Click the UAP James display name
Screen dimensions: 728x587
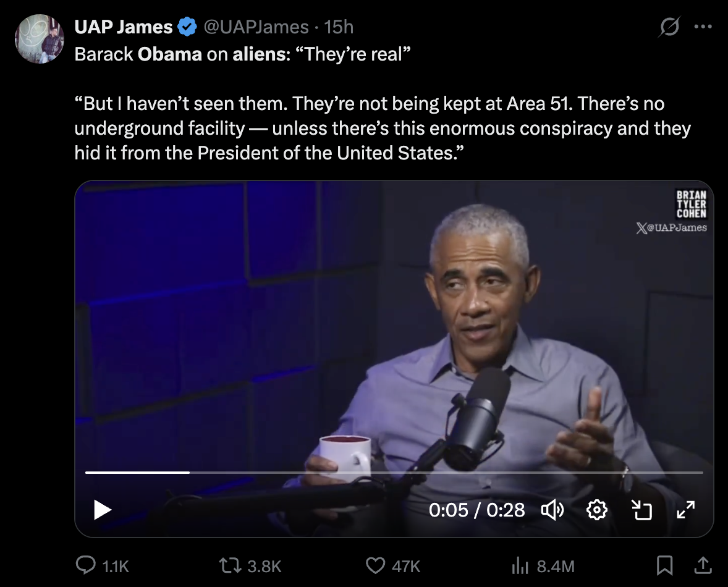click(123, 27)
